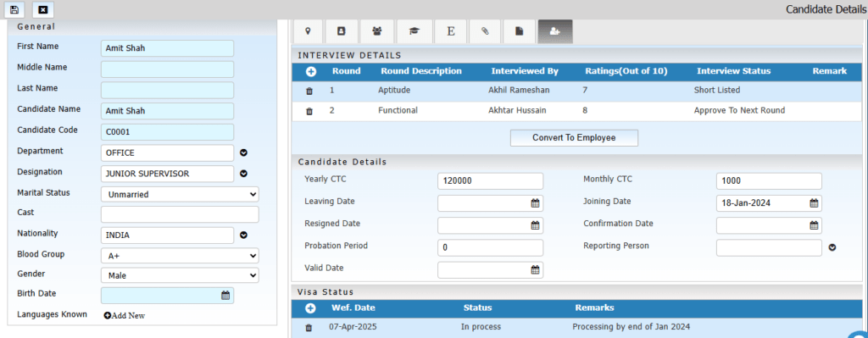Click the Department field showing OFFICE
Screen dimensions: 868x338
click(x=167, y=152)
